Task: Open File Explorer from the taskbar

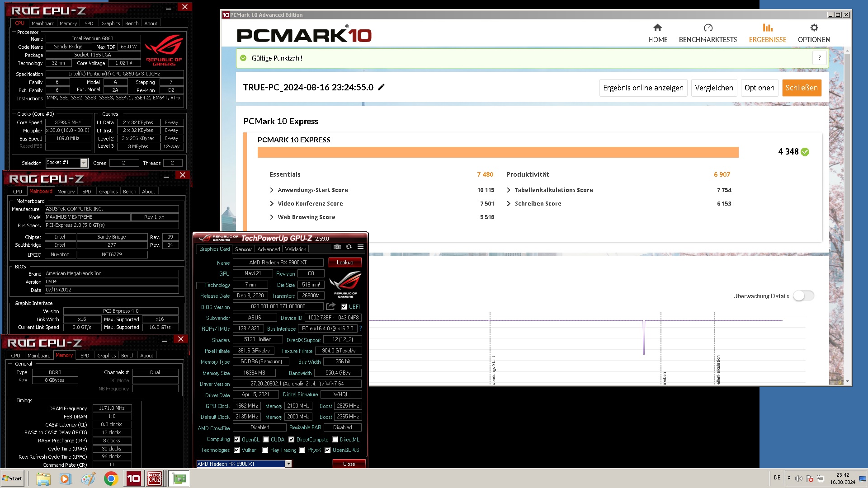Action: pos(43,479)
